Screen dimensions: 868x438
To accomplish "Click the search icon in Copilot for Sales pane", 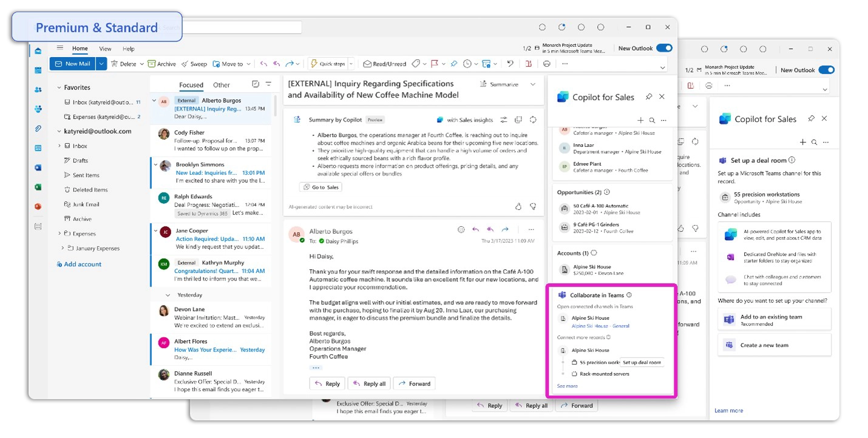I will point(652,121).
